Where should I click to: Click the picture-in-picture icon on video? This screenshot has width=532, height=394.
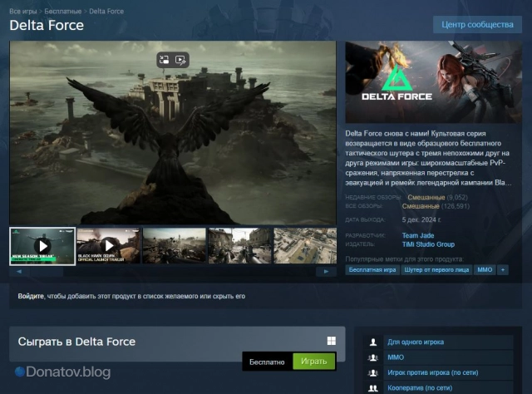(x=165, y=60)
